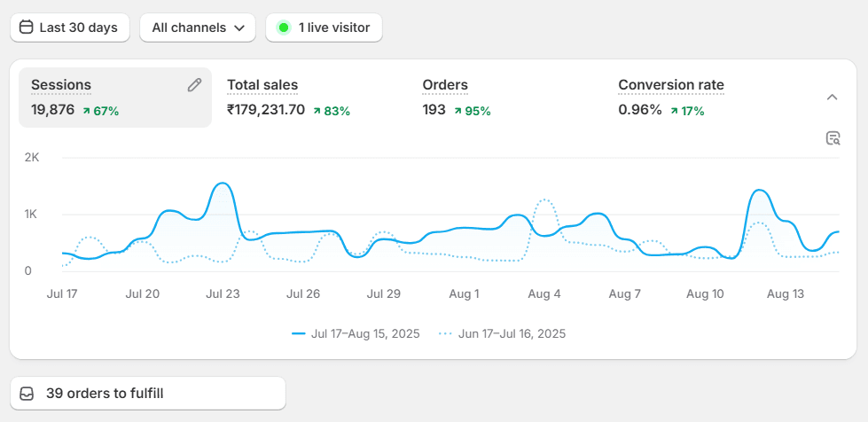Switch to the Total sales metric
The image size is (868, 422).
point(262,85)
